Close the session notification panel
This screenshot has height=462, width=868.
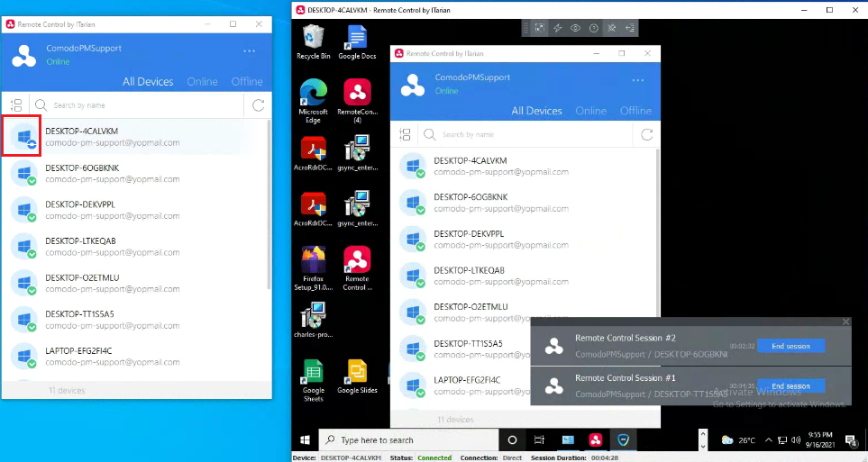coord(845,322)
